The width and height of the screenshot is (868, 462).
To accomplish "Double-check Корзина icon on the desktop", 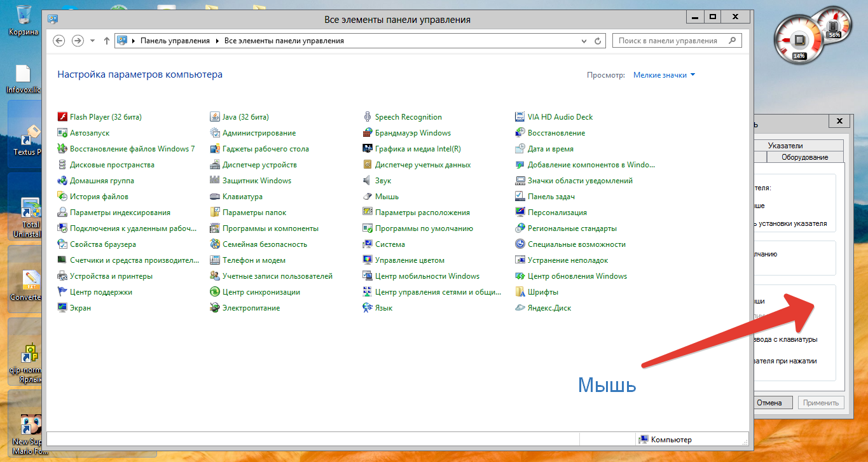I will pyautogui.click(x=24, y=18).
